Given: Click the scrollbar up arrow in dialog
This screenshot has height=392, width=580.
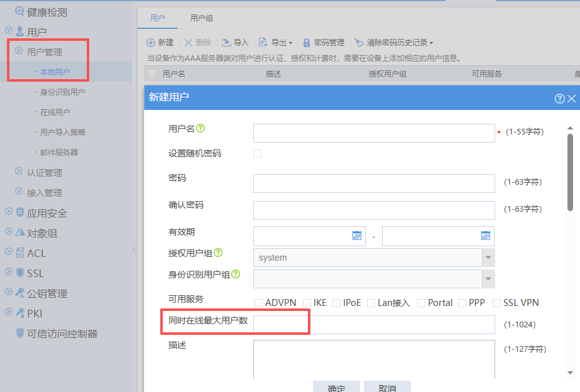Looking at the screenshot, I should 570,128.
